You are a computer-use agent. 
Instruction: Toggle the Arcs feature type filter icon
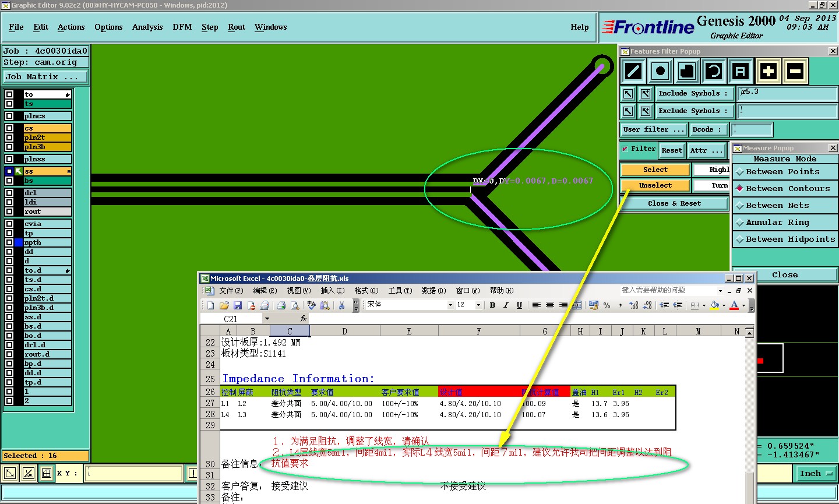click(714, 72)
